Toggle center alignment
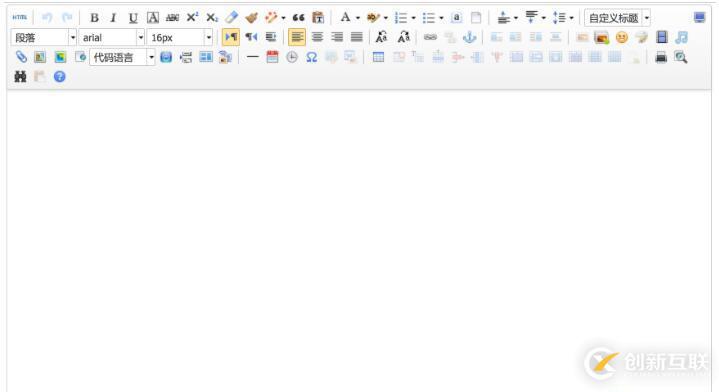 [317, 37]
